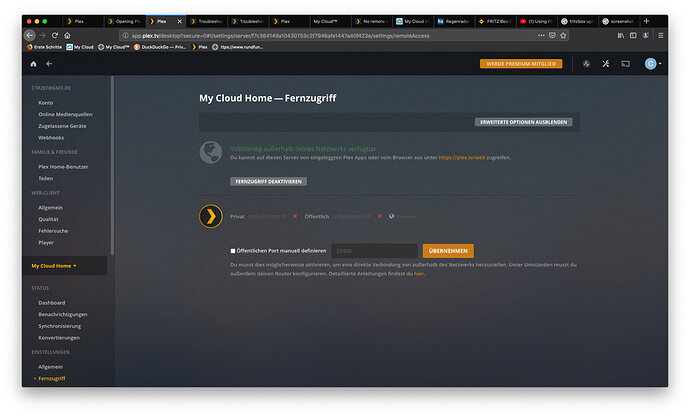Screen dimensions: 690x416
Task: Open Konvertierungen in sidebar
Action: point(59,338)
